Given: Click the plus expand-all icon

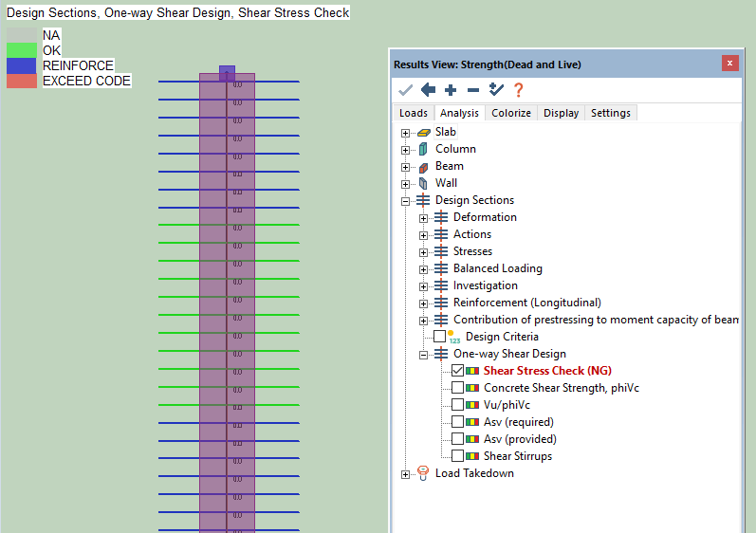Looking at the screenshot, I should tap(451, 90).
